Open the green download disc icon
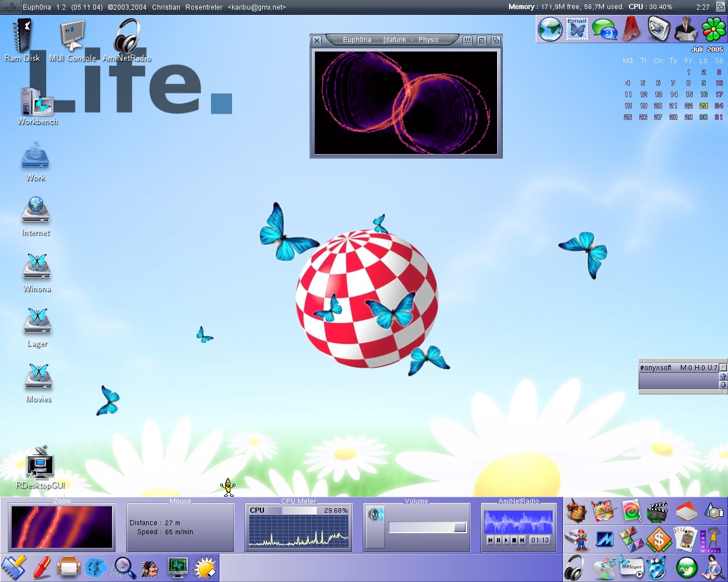Screen dimensions: 728x582 (686, 567)
